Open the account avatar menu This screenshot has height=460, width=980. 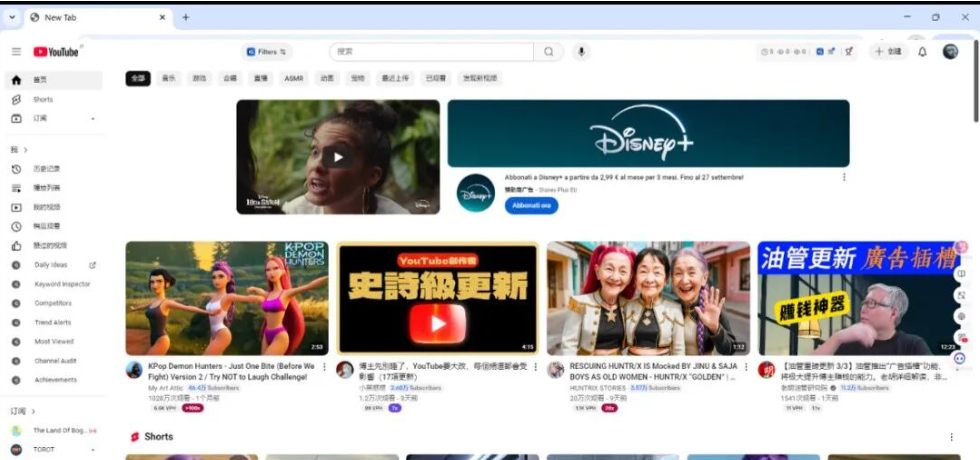[950, 52]
